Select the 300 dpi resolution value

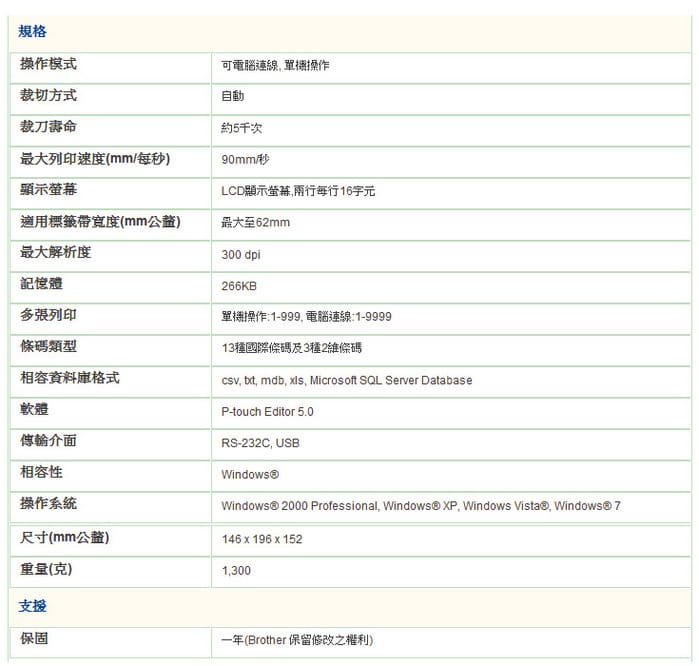click(x=241, y=255)
